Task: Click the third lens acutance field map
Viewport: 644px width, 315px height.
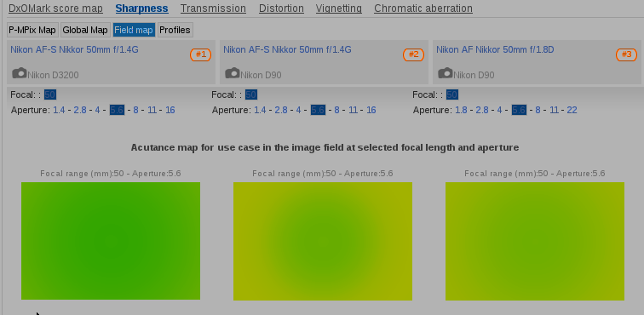Action: tap(535, 242)
